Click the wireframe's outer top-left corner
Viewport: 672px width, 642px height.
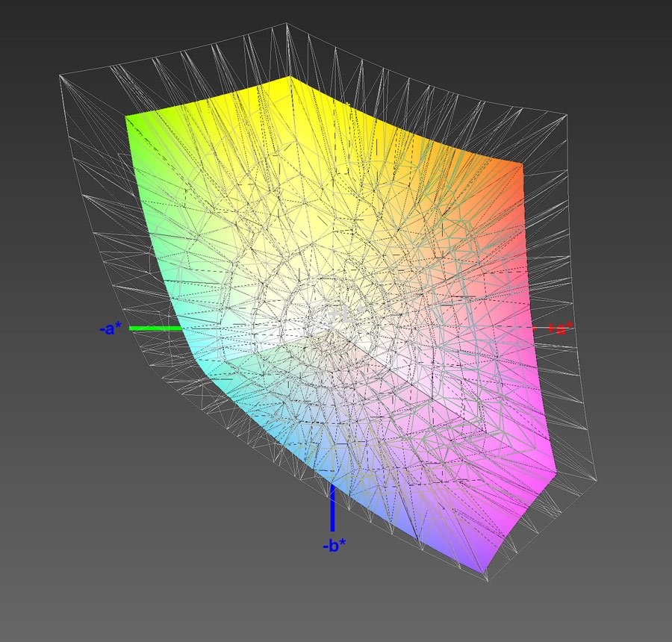click(60, 75)
